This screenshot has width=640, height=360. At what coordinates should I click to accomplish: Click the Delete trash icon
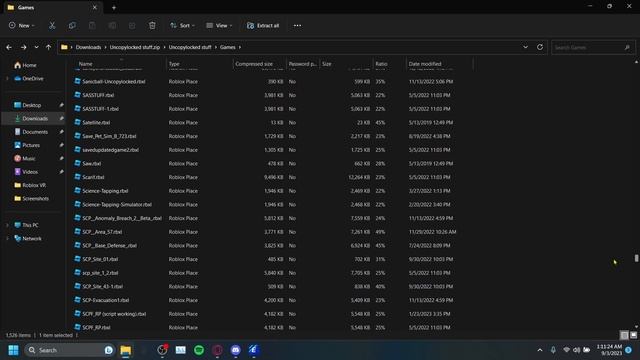[x=152, y=25]
